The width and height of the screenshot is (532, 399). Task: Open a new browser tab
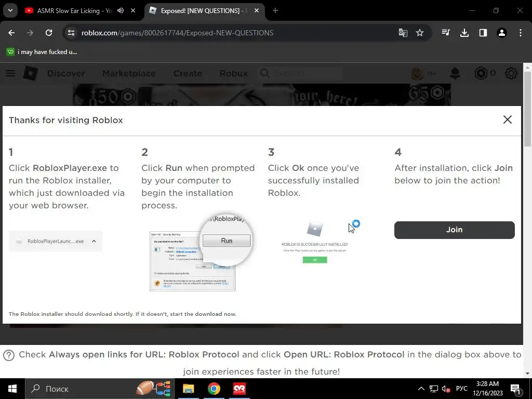tap(275, 10)
